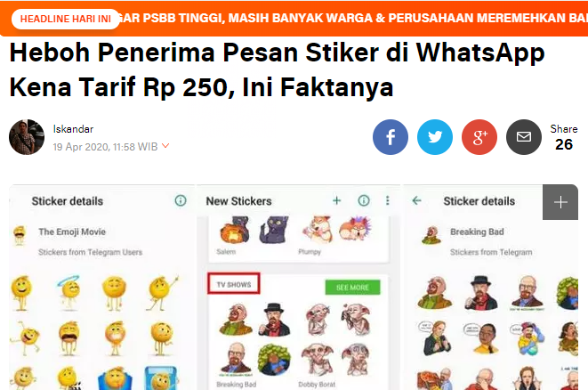
Task: Click back arrow beside Sticker details
Action: [416, 201]
